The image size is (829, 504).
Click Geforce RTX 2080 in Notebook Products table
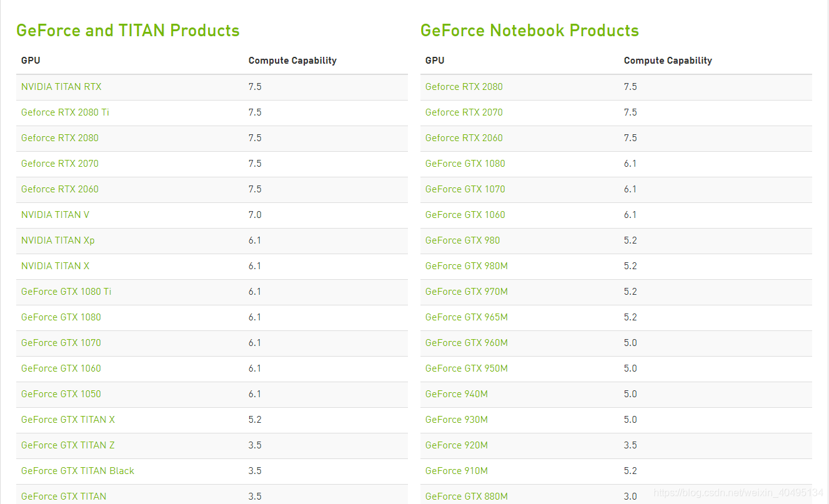(x=464, y=87)
